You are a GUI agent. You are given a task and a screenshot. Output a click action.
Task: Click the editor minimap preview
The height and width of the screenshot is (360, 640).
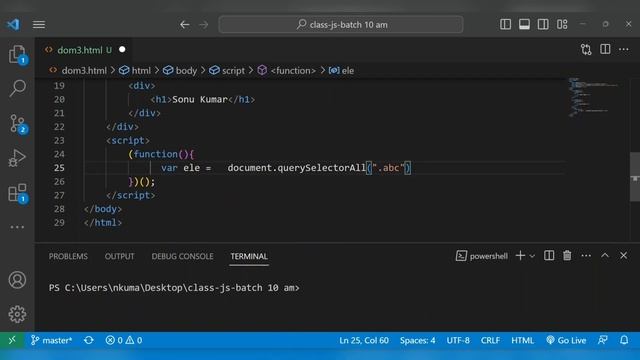tap(593, 97)
